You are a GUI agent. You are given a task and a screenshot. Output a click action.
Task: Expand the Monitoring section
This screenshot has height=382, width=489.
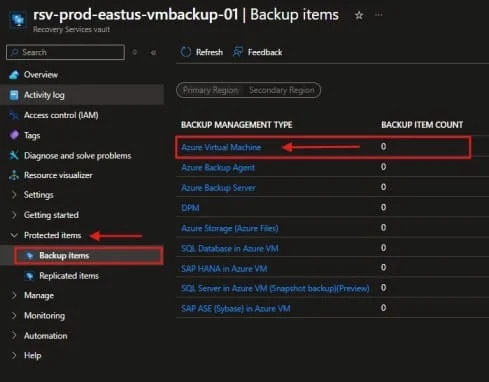(14, 315)
